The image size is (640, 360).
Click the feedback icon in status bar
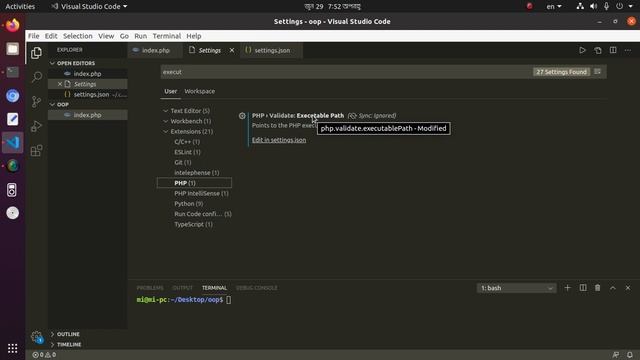tap(616, 355)
